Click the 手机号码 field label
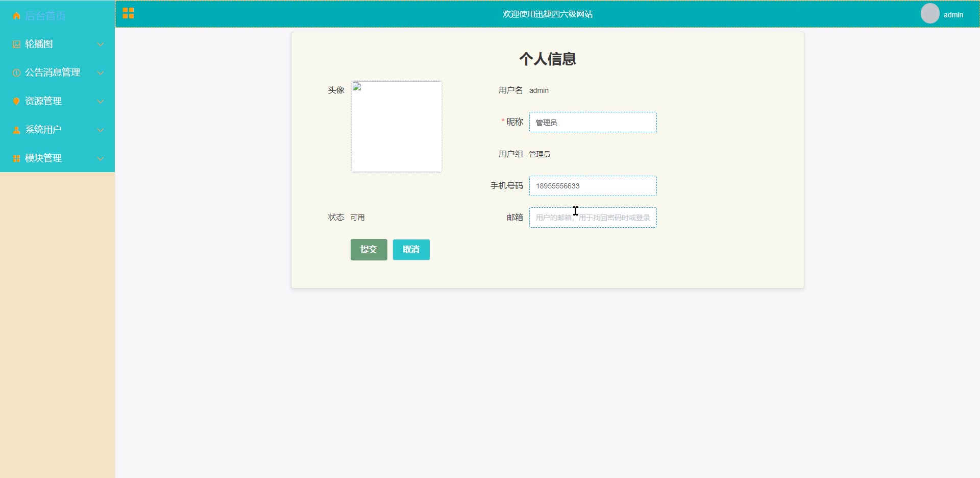This screenshot has height=478, width=980. click(506, 186)
